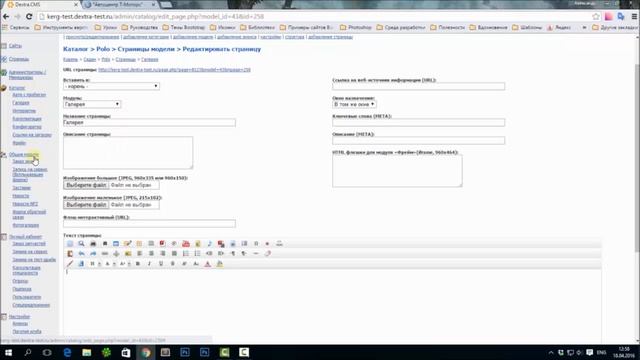Screen dimensions: 640x360
Task: Open the 'Окно назначения' dropdown
Action: click(354, 104)
